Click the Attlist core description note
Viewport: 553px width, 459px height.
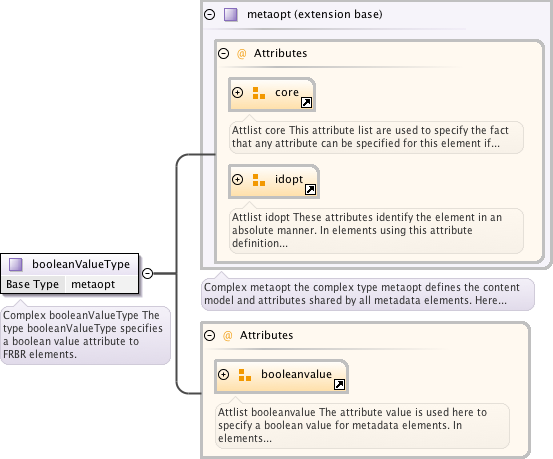pyautogui.click(x=376, y=137)
